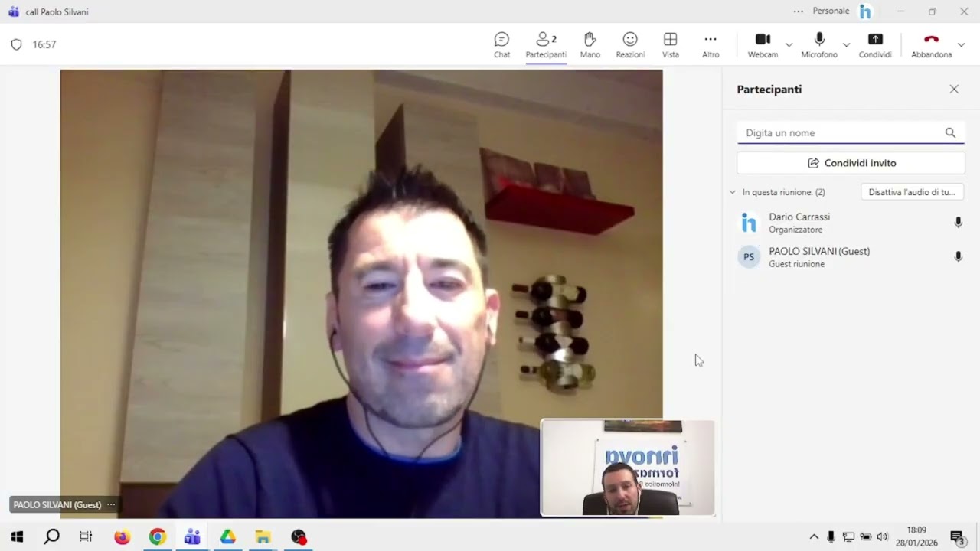Viewport: 980px width, 551px height.
Task: Select participant Dario Carrassi
Action: [851, 223]
